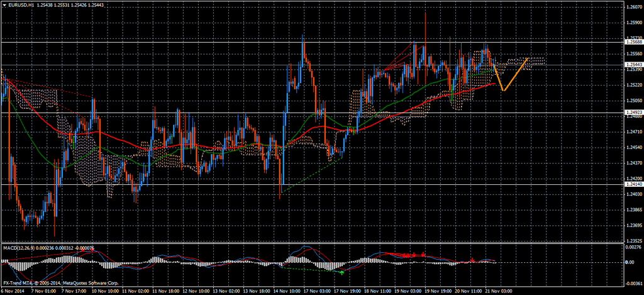Click the 13 Nov 18:00 time label

(x=257, y=291)
